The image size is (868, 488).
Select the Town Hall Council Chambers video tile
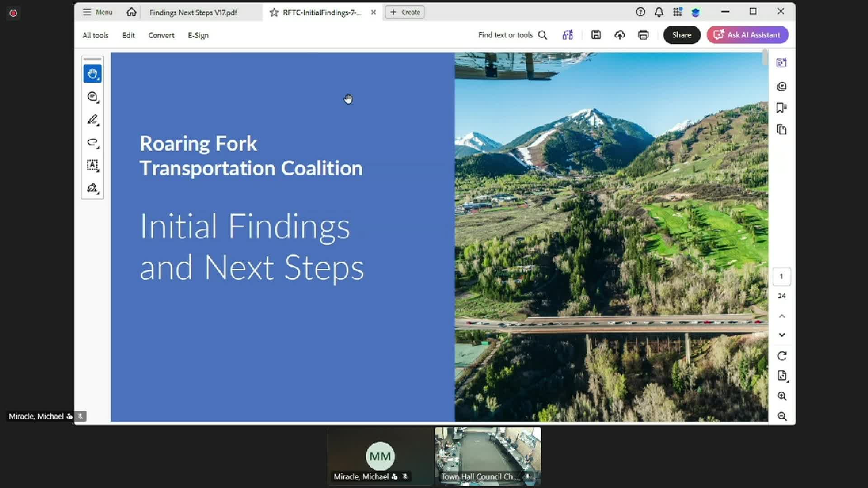click(x=488, y=456)
